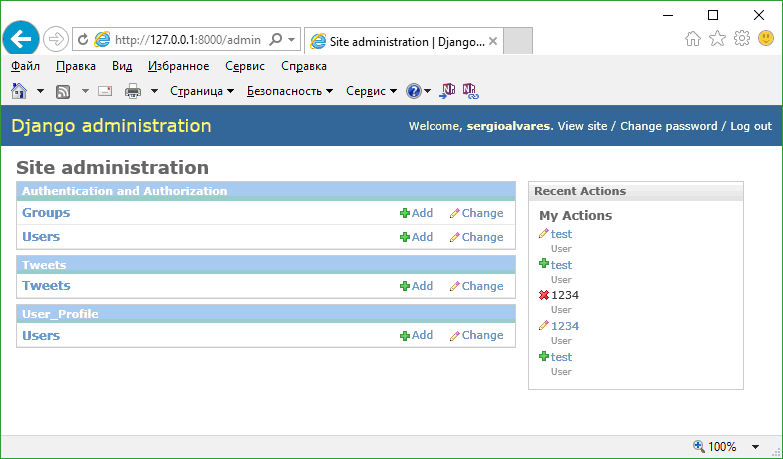Maximize the browser window

(713, 15)
